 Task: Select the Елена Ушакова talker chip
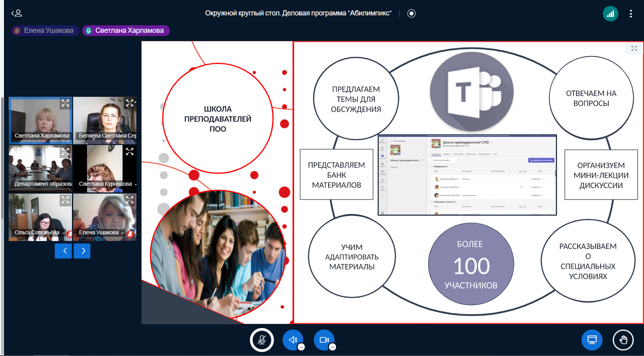pos(45,30)
